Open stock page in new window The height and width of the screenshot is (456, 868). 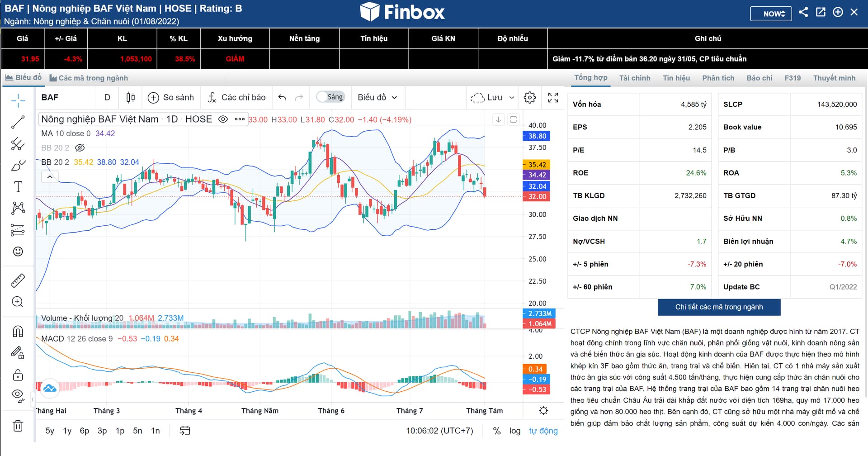pyautogui.click(x=821, y=12)
